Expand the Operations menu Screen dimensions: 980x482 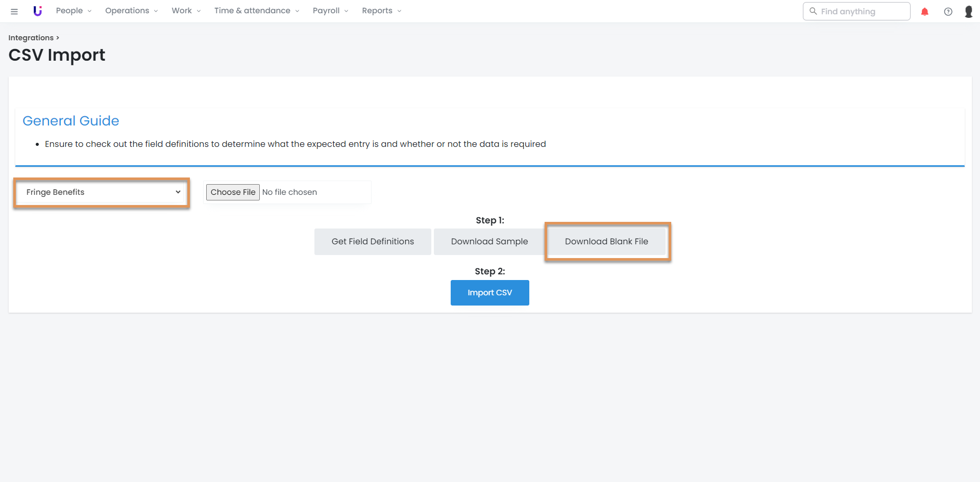pos(131,11)
